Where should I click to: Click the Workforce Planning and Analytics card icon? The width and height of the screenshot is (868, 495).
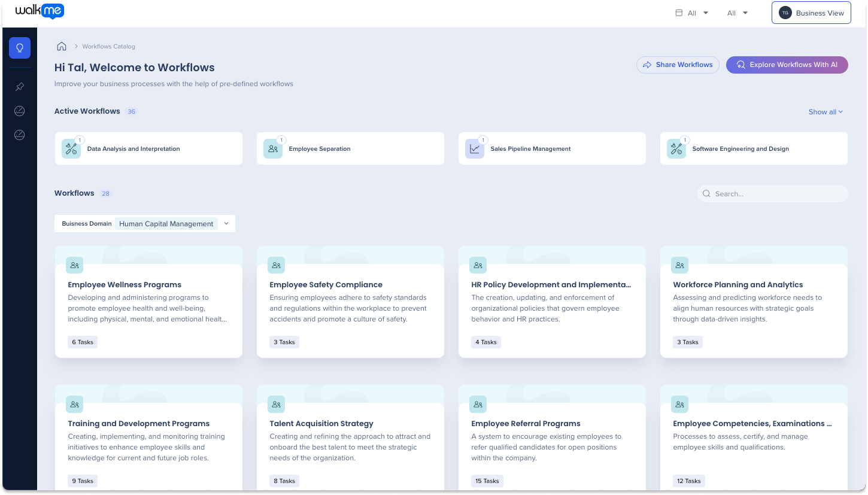(x=679, y=265)
